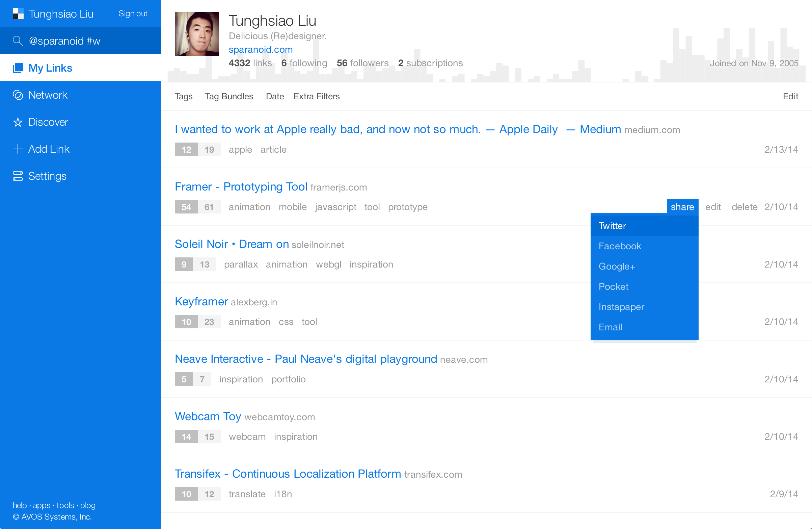Click the Discover star icon

[18, 122]
